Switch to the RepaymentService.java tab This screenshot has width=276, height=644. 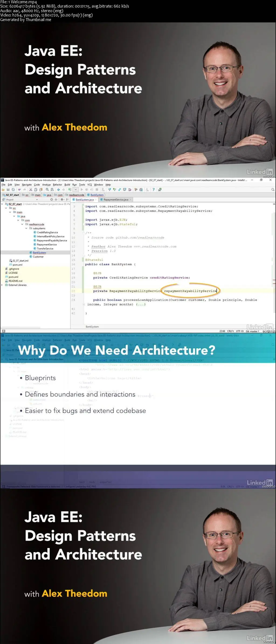116,200
